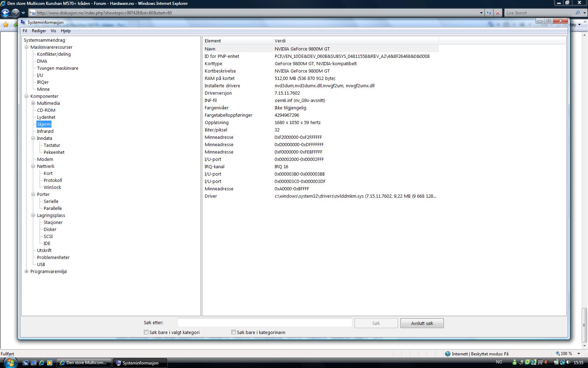The height and width of the screenshot is (368, 588).
Task: Open the recent pages dropdown arrow
Action: pyautogui.click(x=23, y=13)
